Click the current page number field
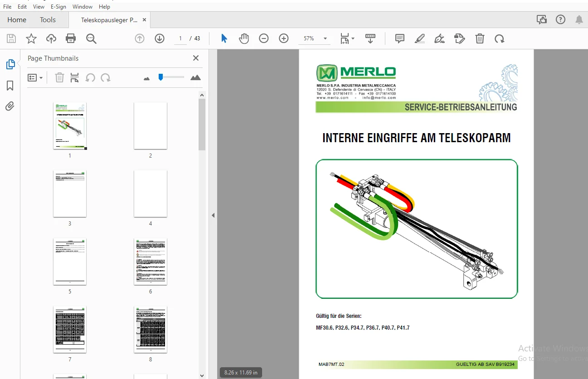Viewport: 588px width, 379px height. 180,38
